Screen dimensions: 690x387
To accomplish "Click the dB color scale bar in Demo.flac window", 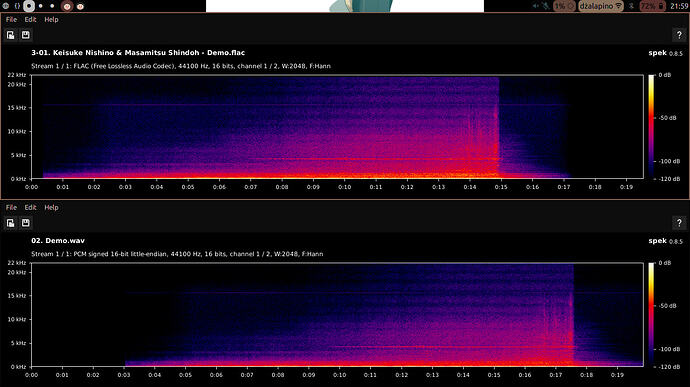I will click(x=651, y=127).
